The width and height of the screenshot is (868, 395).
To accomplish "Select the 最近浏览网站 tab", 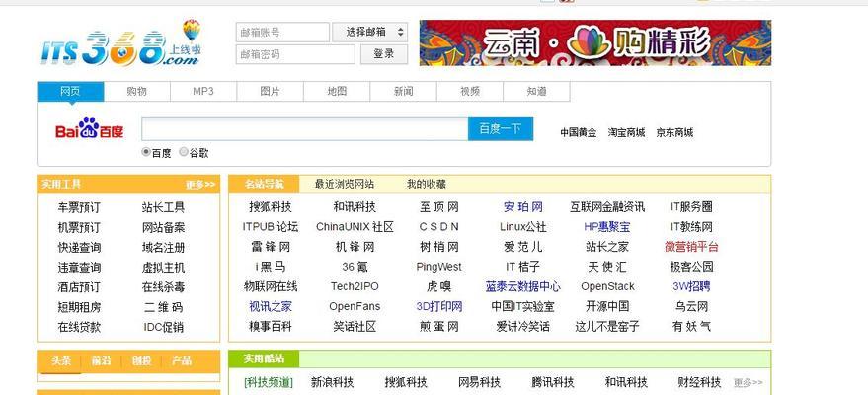I will (345, 184).
